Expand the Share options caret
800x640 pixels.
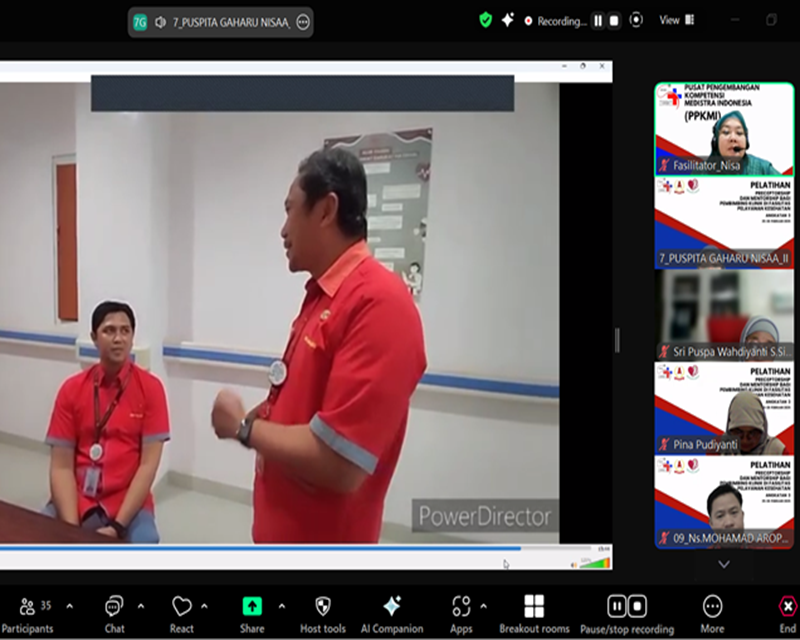click(x=281, y=606)
